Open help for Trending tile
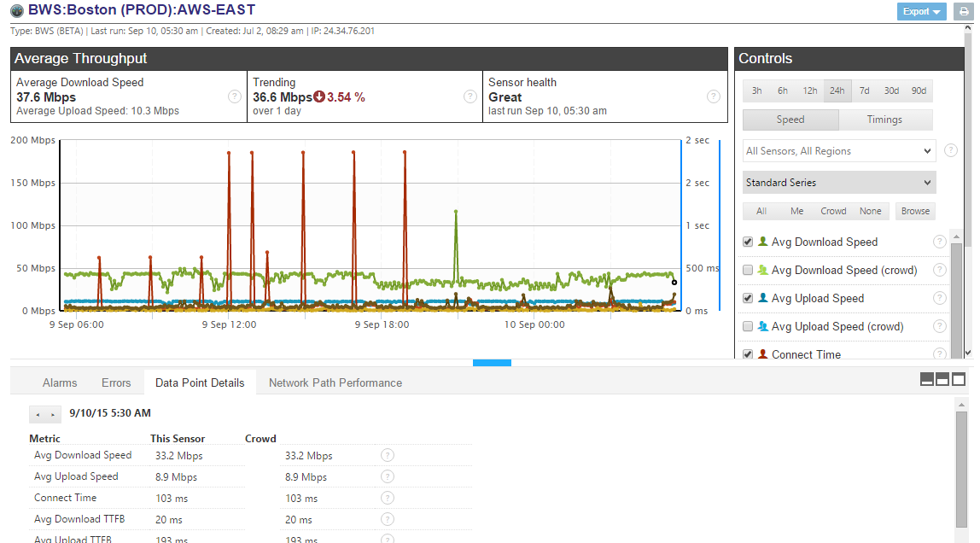The height and width of the screenshot is (543, 980). point(470,96)
